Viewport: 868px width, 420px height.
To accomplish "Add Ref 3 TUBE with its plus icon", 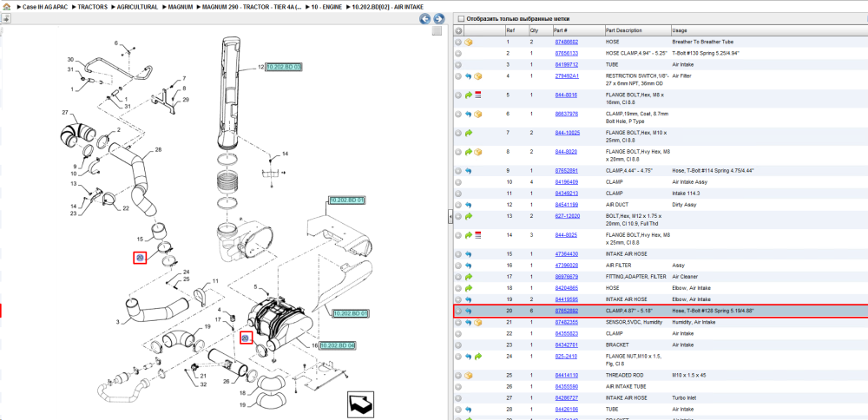I will click(459, 65).
